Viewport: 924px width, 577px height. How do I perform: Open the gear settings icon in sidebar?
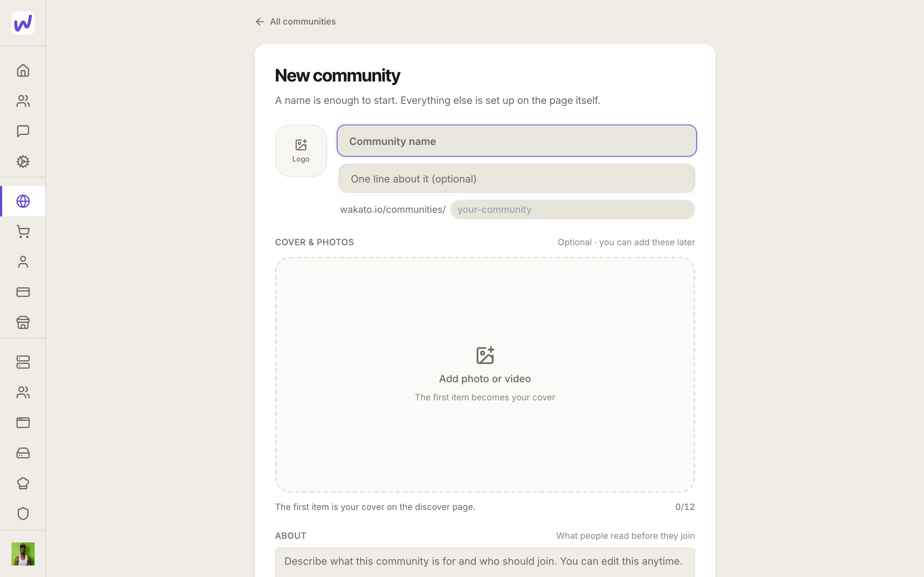tap(23, 162)
